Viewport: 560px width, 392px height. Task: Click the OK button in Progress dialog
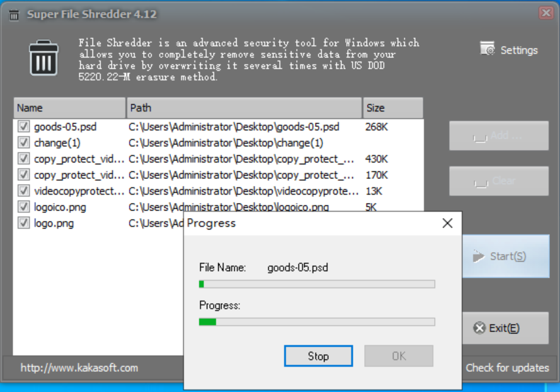click(399, 356)
